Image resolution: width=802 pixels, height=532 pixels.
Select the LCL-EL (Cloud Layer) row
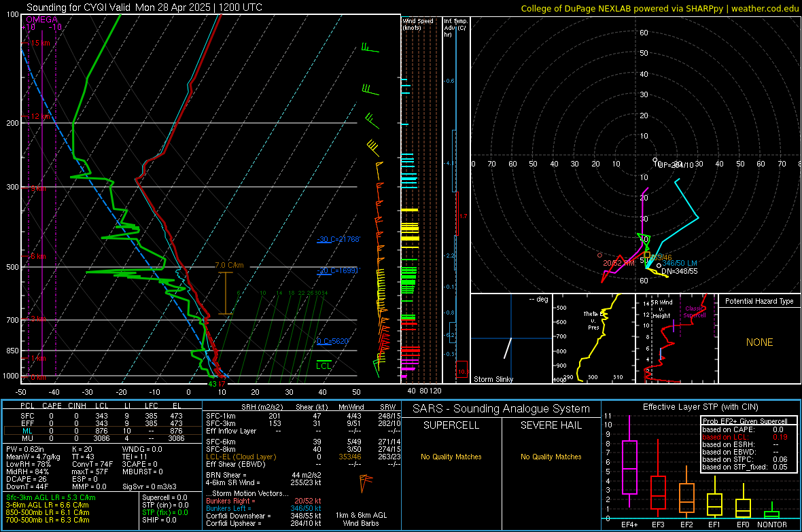click(x=303, y=457)
